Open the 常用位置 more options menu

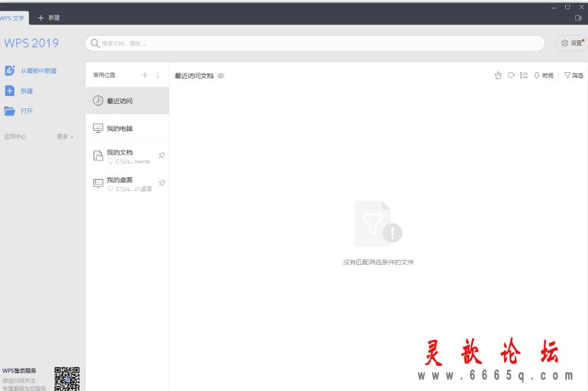click(x=158, y=75)
